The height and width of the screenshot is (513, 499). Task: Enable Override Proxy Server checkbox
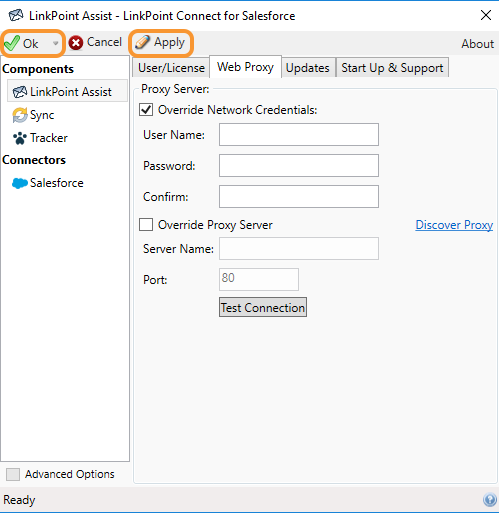[x=146, y=225]
